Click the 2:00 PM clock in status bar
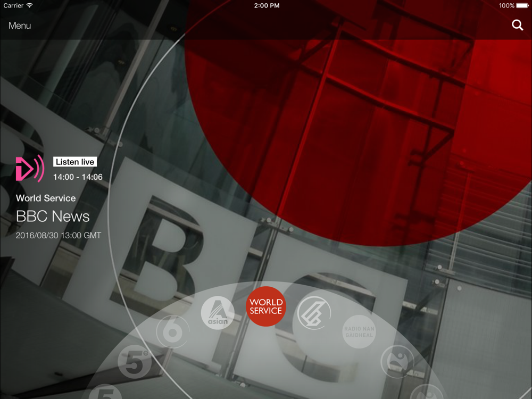 pos(267,5)
